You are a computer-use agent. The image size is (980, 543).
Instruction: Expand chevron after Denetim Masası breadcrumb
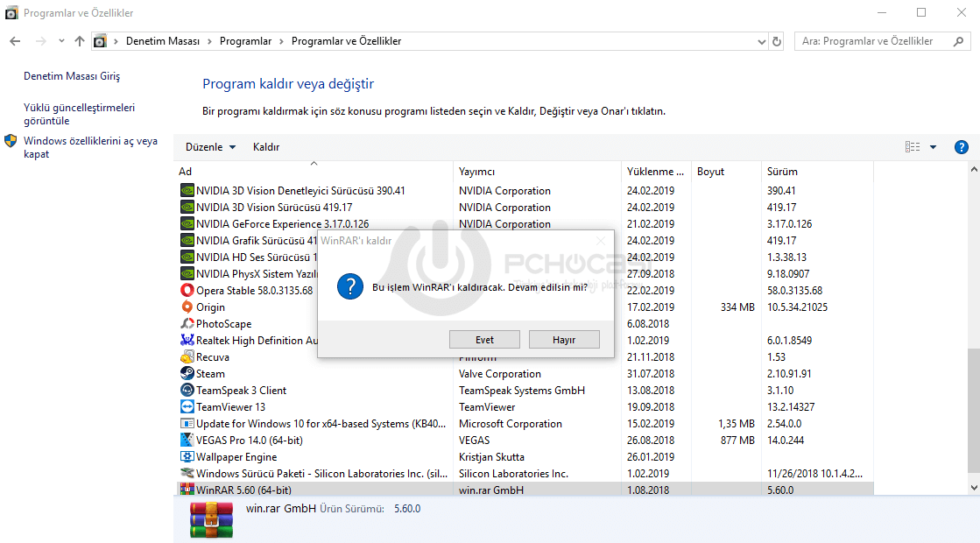point(209,41)
